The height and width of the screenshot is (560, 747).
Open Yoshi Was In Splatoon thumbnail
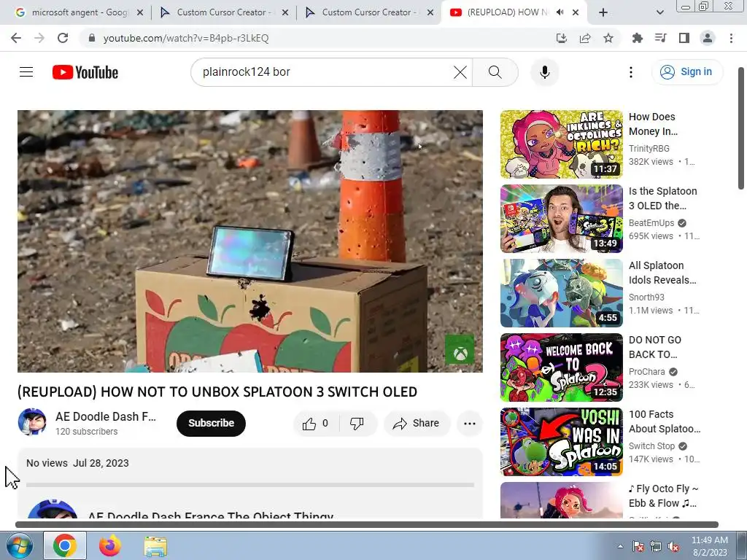(561, 441)
